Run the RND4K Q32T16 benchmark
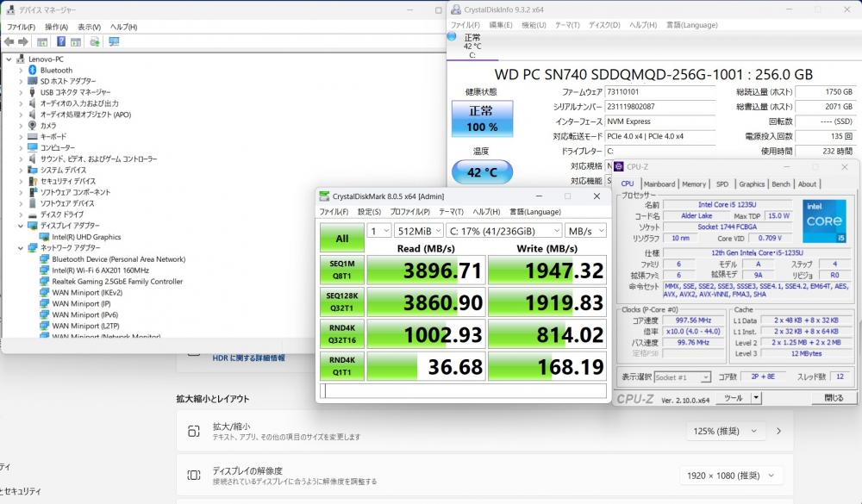862x504 pixels. 342,334
